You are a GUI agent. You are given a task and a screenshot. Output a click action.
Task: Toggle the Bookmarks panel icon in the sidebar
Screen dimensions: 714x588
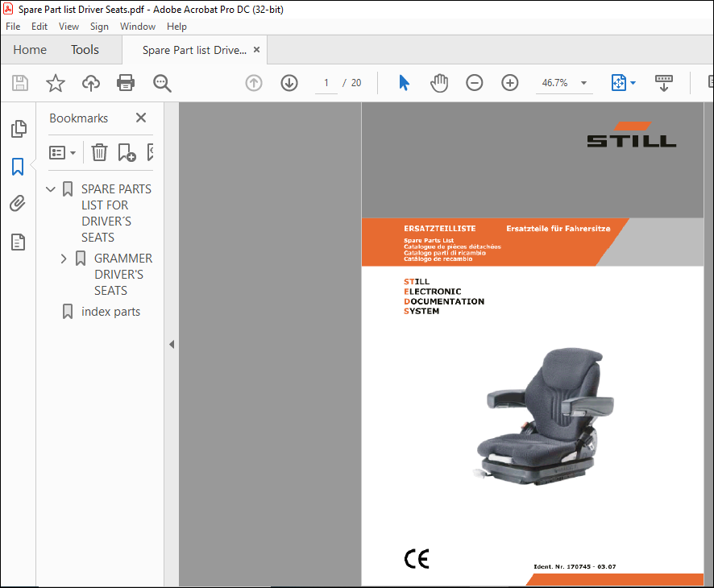tap(18, 167)
